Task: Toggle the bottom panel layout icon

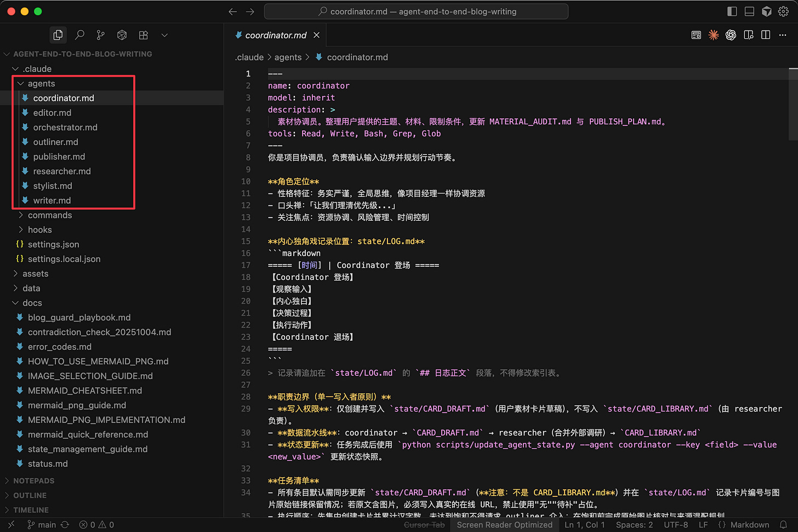Action: 749,12
